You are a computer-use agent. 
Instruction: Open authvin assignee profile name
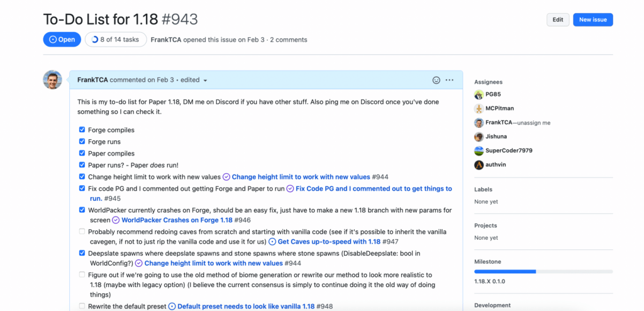[x=496, y=164]
